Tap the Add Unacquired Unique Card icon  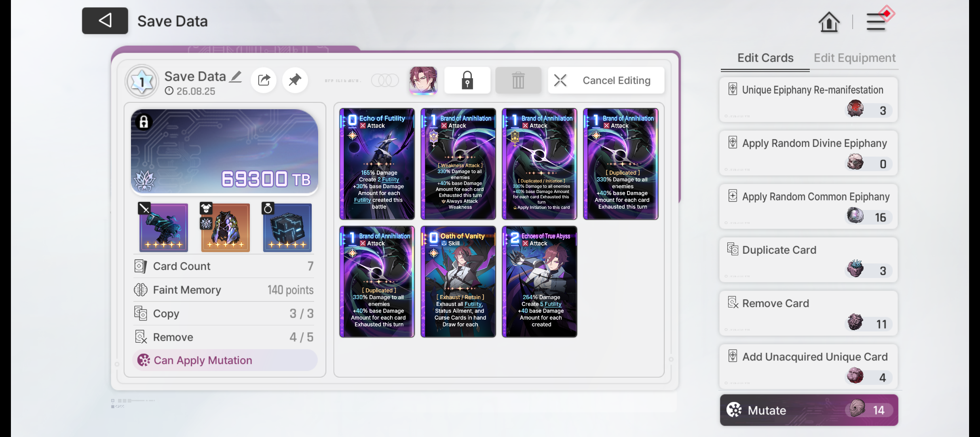click(x=733, y=356)
